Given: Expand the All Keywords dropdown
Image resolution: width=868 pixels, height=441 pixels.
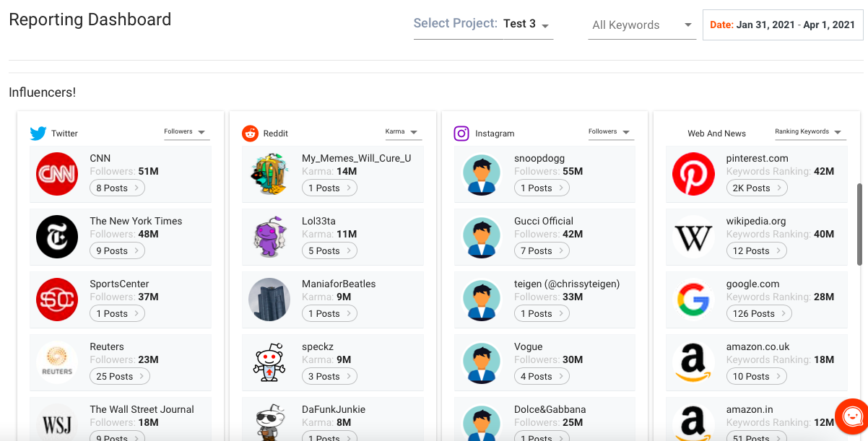Looking at the screenshot, I should pyautogui.click(x=642, y=25).
